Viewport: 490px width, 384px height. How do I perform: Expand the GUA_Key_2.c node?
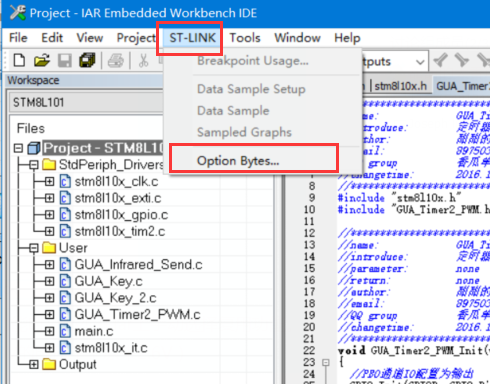[x=49, y=298]
